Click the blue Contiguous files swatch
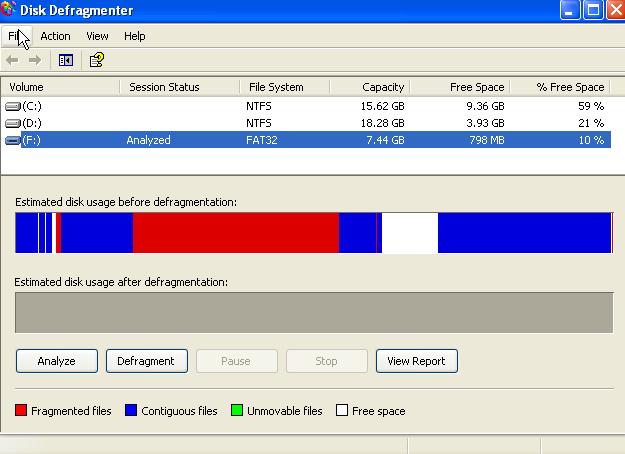Viewport: 625px width, 454px height. pos(131,410)
